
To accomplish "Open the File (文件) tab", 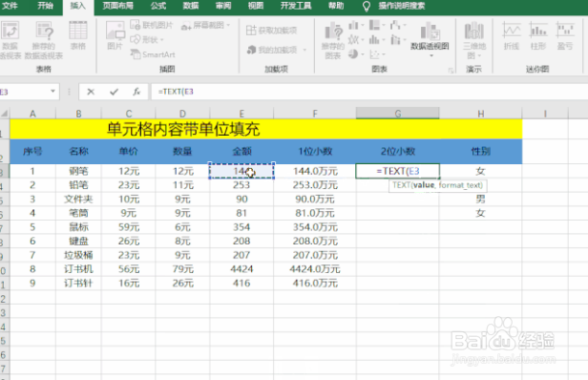I will [x=10, y=6].
